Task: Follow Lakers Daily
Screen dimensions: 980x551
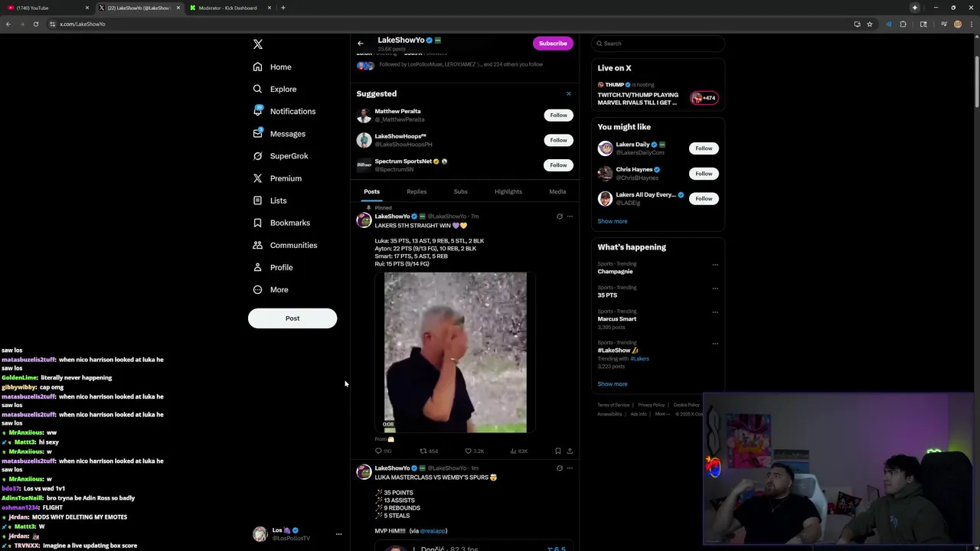Action: [x=704, y=148]
